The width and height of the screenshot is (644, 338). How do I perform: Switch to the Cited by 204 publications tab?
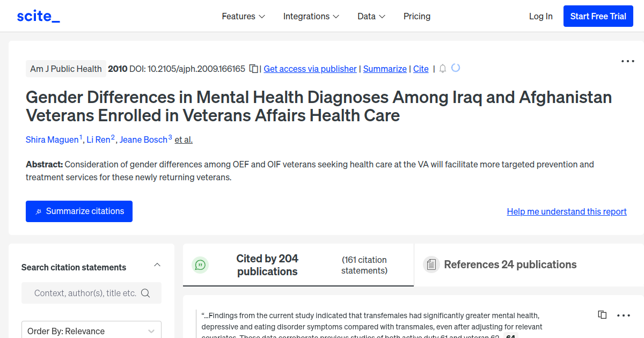click(x=298, y=265)
